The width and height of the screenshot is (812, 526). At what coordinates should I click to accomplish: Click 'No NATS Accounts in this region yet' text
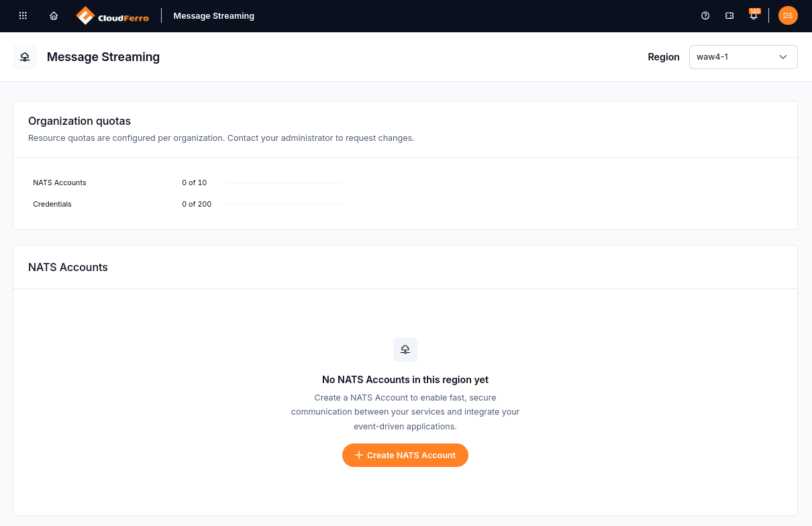coord(405,380)
